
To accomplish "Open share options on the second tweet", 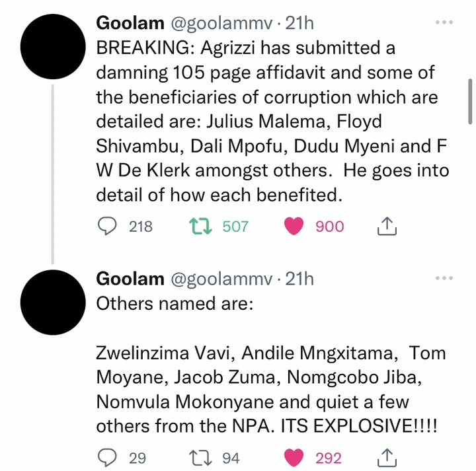I will (387, 457).
